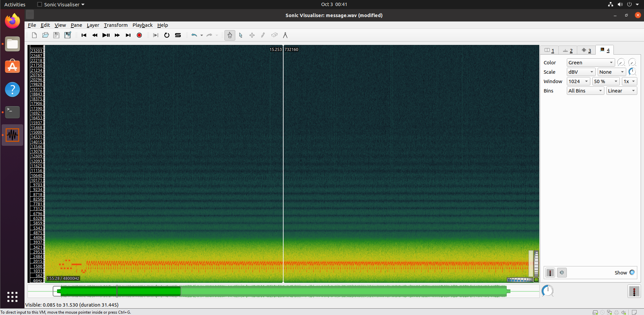
Task: Jump back to the start of the track
Action: pos(84,35)
